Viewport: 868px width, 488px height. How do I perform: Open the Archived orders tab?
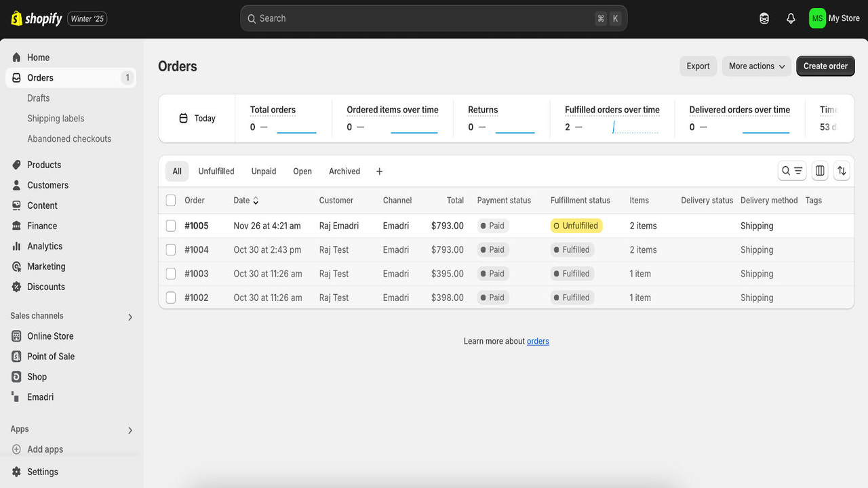pos(344,171)
